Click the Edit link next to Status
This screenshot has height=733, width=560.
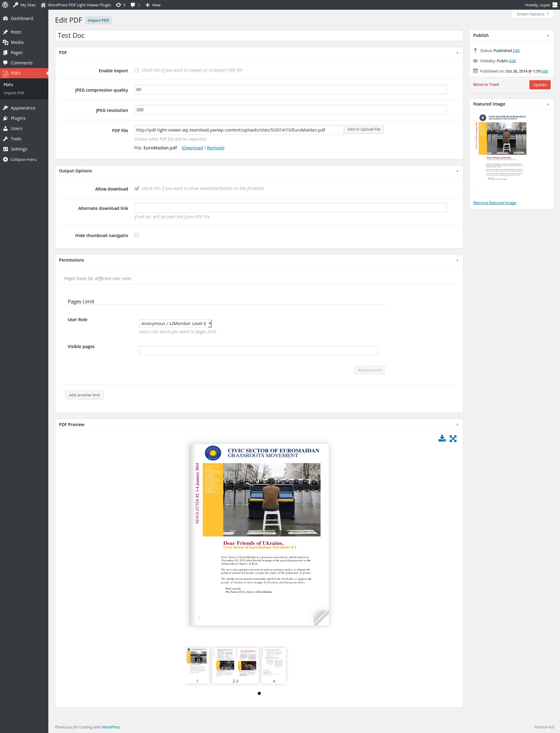(x=516, y=51)
